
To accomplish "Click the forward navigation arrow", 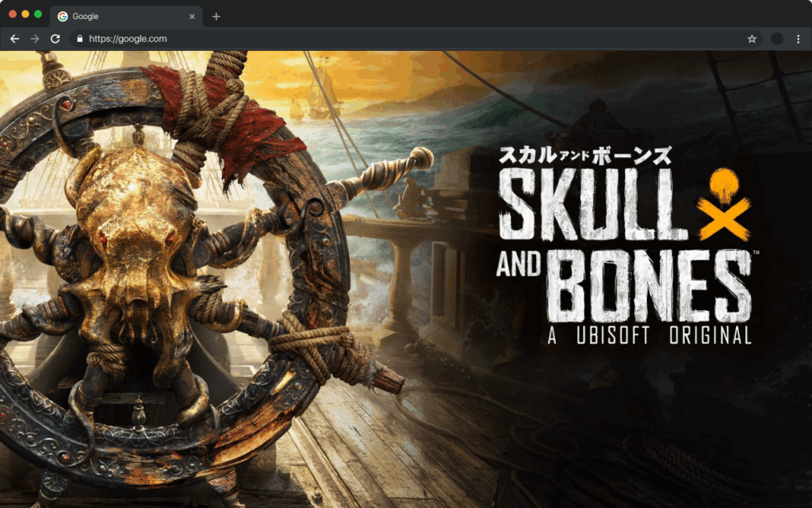I will 34,38.
